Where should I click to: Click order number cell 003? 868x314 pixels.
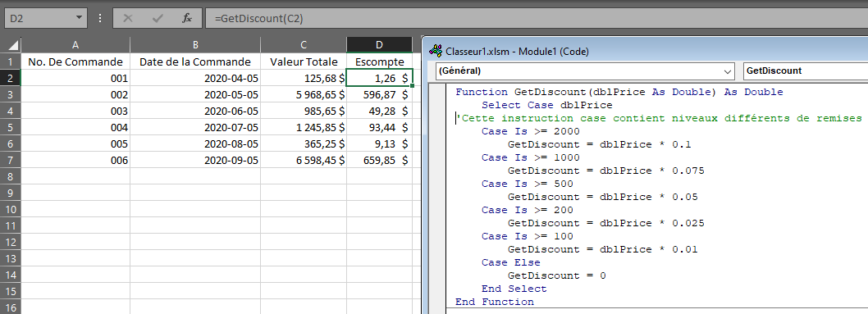(x=75, y=111)
